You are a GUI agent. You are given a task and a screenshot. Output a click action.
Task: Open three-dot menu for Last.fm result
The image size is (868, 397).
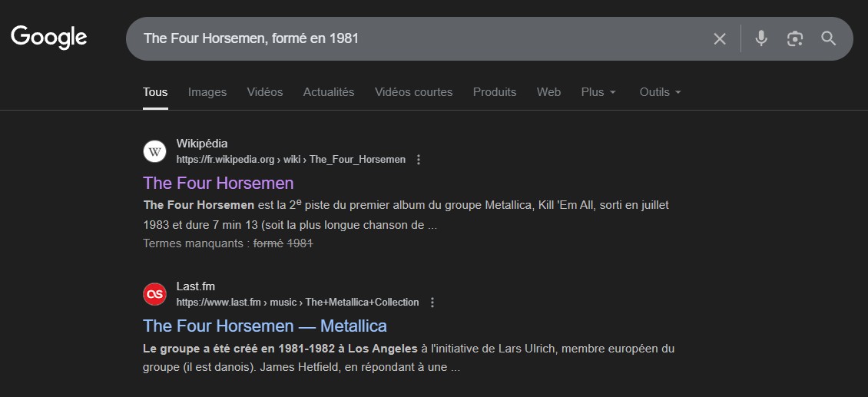pos(432,303)
